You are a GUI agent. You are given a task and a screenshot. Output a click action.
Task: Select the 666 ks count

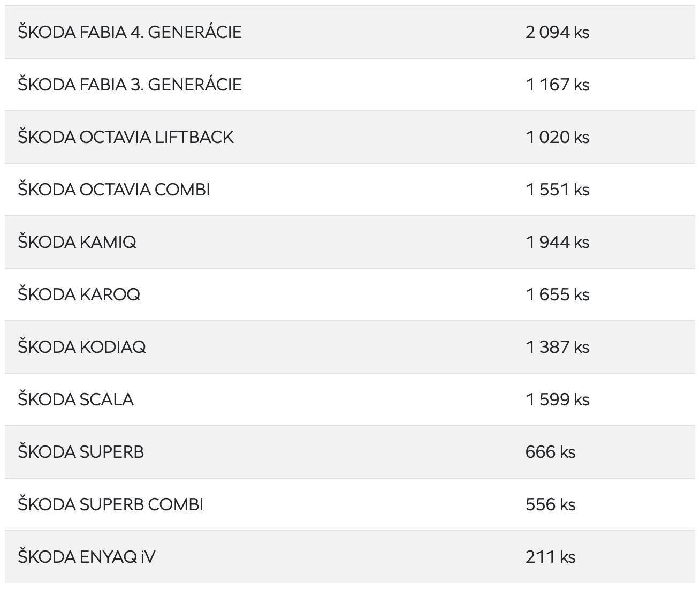(550, 452)
